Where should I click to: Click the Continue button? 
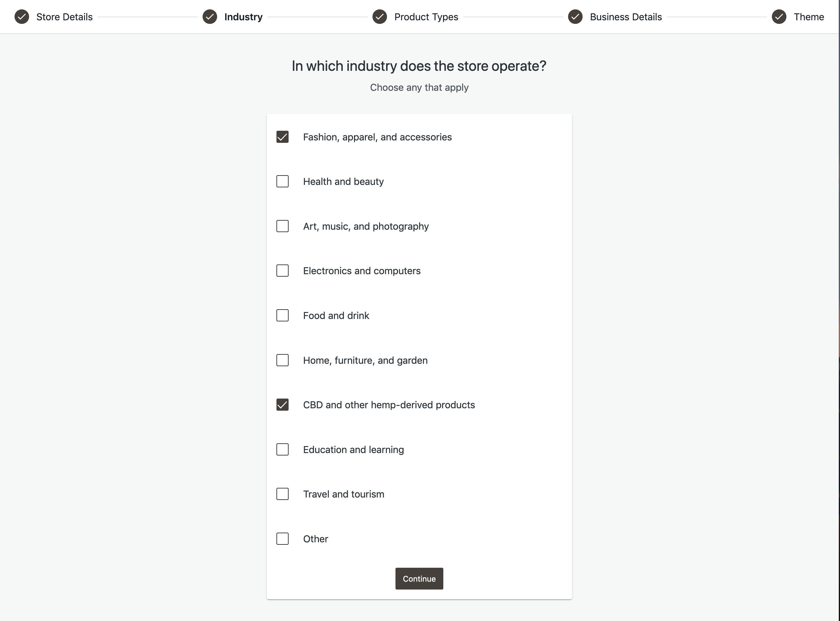point(419,579)
